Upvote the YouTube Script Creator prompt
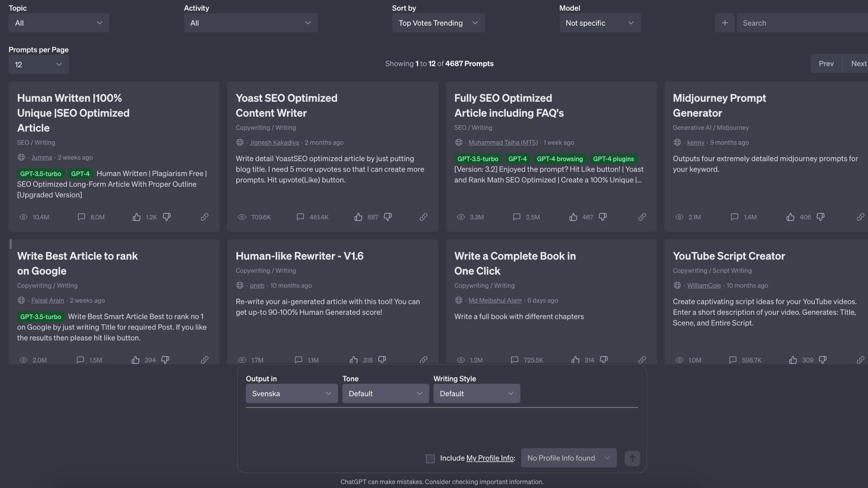Viewport: 868px width, 488px height. point(793,360)
